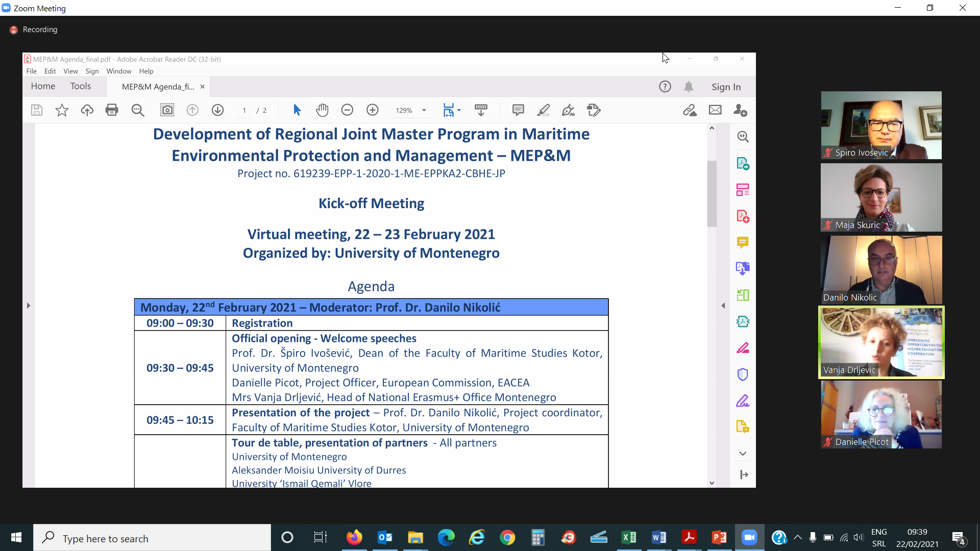Zoom out with the minus circle icon
This screenshot has width=980, height=551.
[347, 110]
